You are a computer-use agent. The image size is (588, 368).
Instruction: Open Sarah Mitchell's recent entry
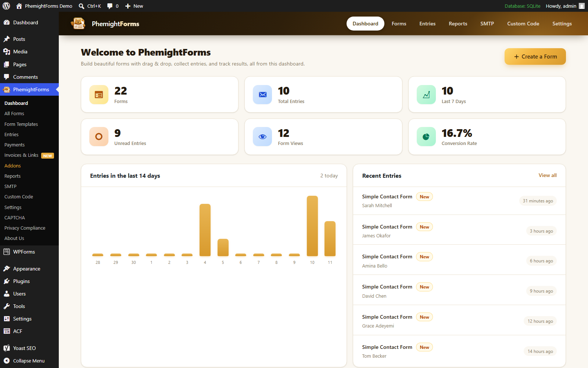click(x=459, y=201)
